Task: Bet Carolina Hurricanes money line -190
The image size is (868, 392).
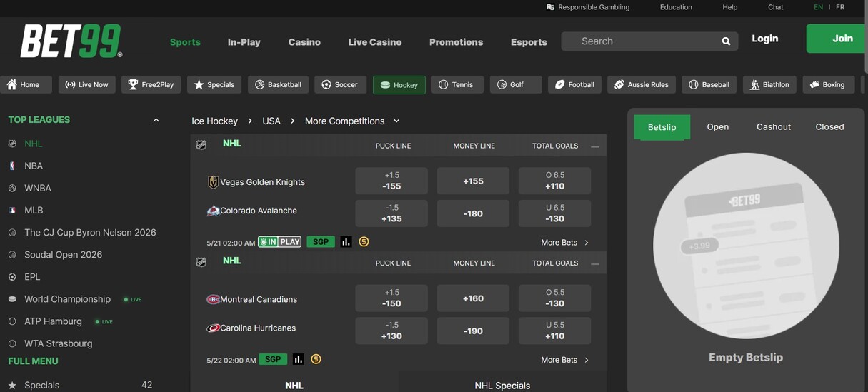Action: pos(473,331)
